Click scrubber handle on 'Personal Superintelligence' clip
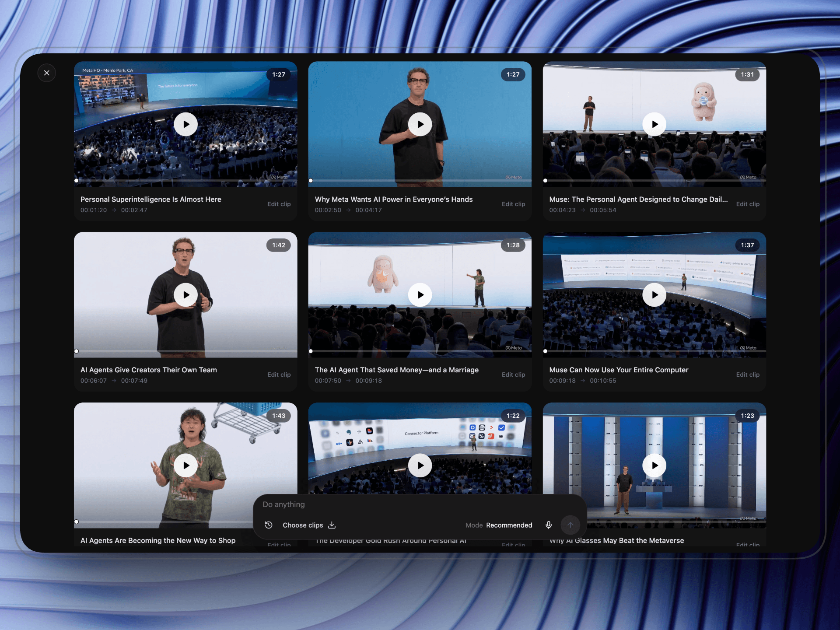Screen dimensions: 840x630 click(77, 180)
